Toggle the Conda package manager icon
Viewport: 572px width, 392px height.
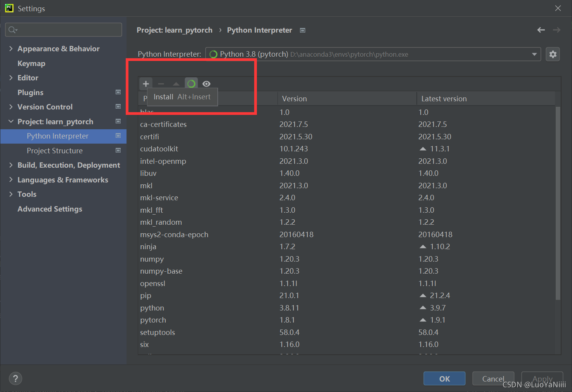click(x=191, y=83)
